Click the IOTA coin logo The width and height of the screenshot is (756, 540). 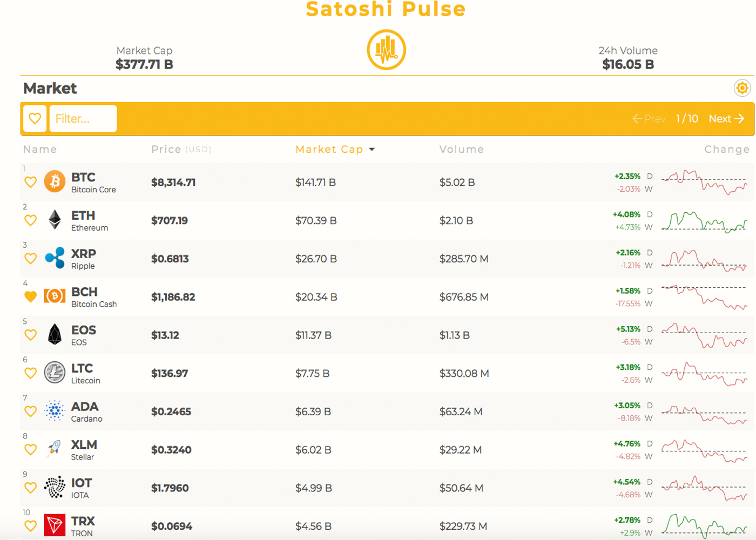[x=55, y=487]
